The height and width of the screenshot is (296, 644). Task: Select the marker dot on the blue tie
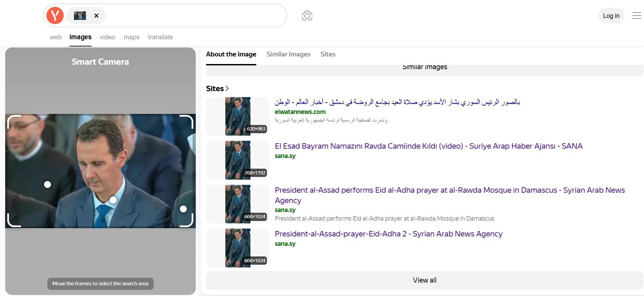[x=113, y=200]
